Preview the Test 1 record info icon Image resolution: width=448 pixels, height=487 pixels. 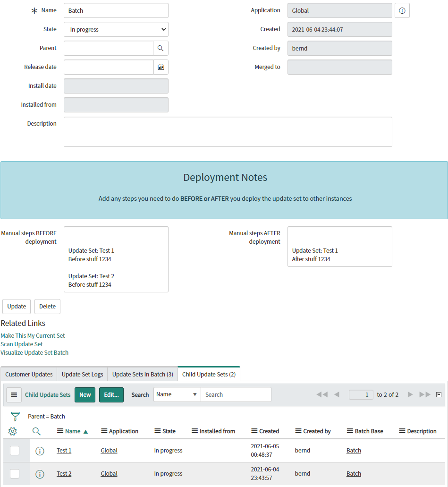pyautogui.click(x=40, y=451)
